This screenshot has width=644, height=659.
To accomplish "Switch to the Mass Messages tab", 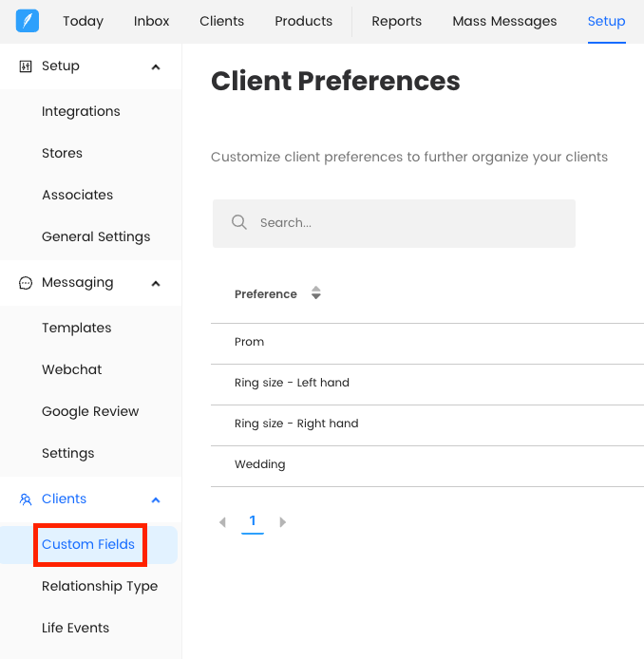I will pos(504,21).
